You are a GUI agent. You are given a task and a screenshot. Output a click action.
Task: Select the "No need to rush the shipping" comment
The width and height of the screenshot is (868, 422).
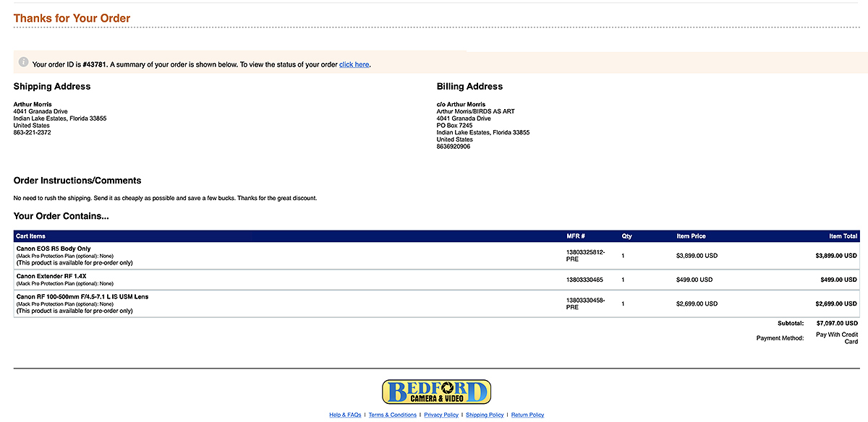coord(166,198)
